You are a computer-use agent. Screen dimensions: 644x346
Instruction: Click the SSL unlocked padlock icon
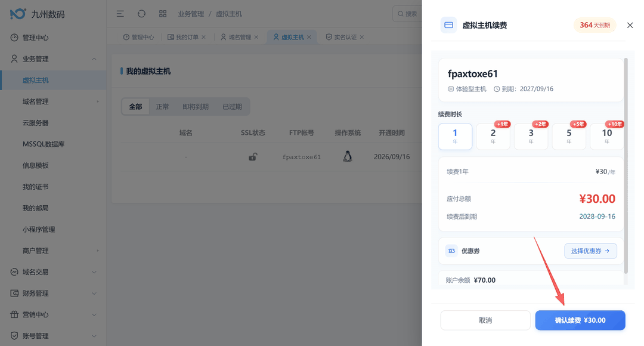253,156
